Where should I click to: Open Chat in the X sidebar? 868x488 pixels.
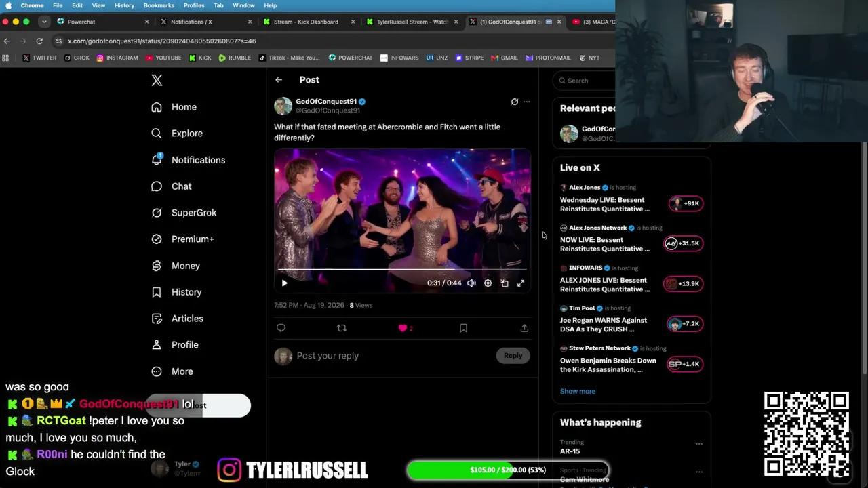pyautogui.click(x=172, y=186)
